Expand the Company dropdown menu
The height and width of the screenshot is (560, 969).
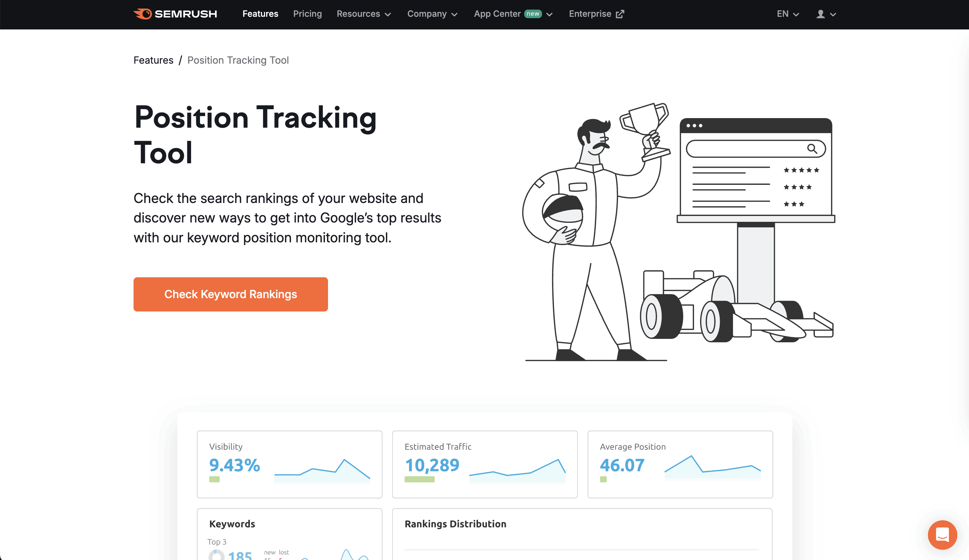click(432, 14)
